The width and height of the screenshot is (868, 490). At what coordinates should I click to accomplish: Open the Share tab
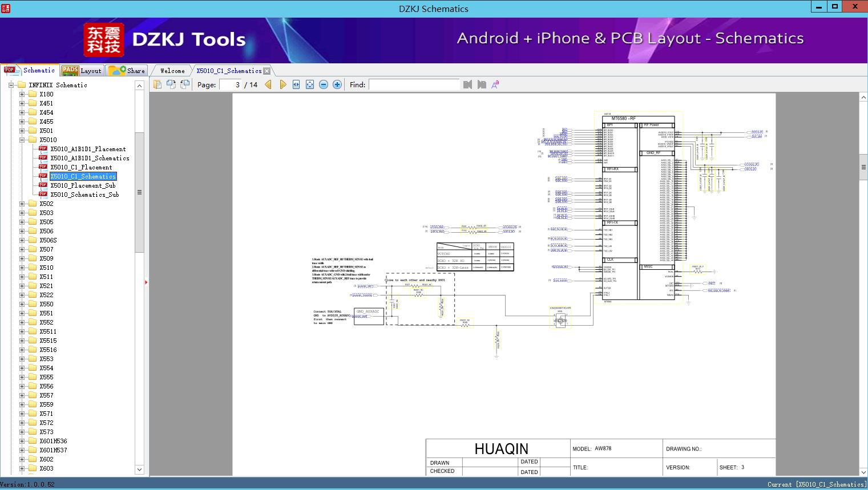click(x=127, y=71)
